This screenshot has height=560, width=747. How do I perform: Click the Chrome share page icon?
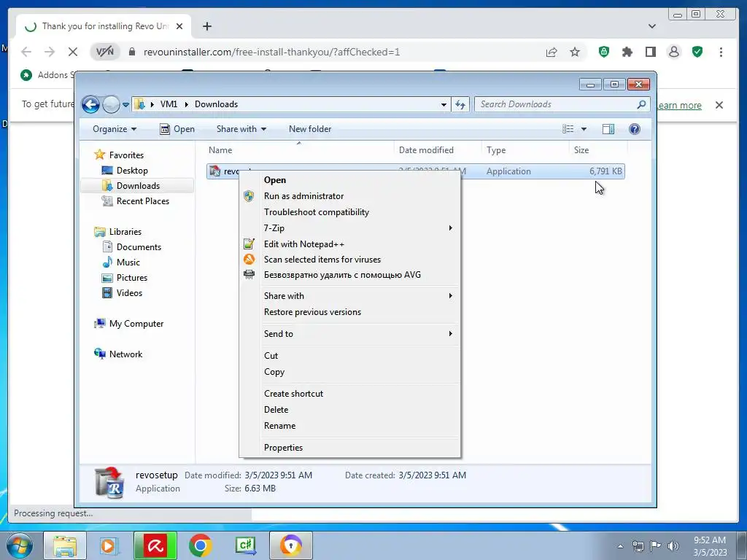point(551,52)
